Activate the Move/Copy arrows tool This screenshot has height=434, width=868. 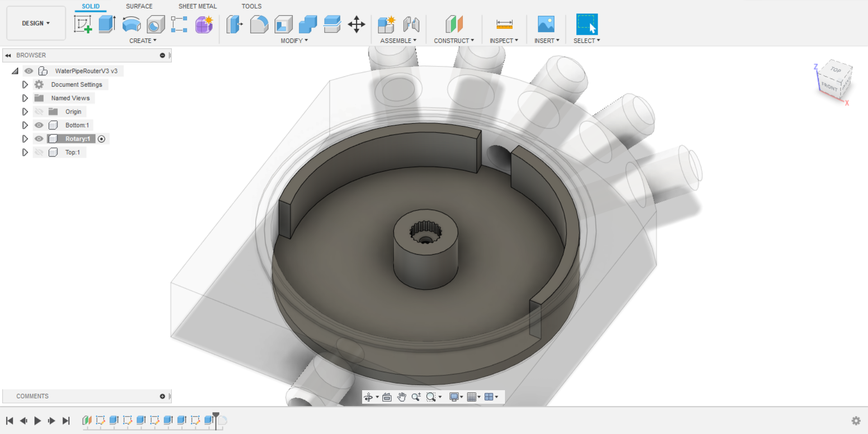(x=357, y=24)
